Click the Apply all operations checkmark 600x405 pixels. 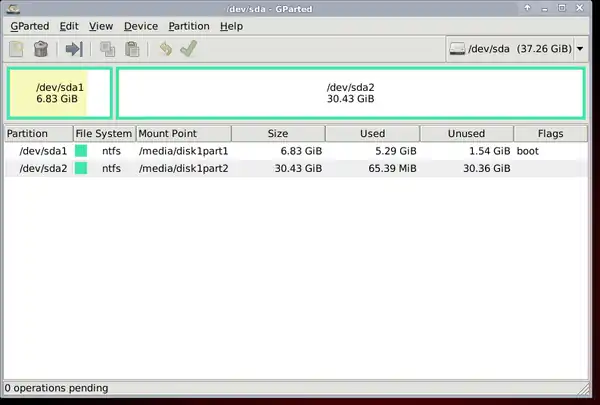click(188, 49)
